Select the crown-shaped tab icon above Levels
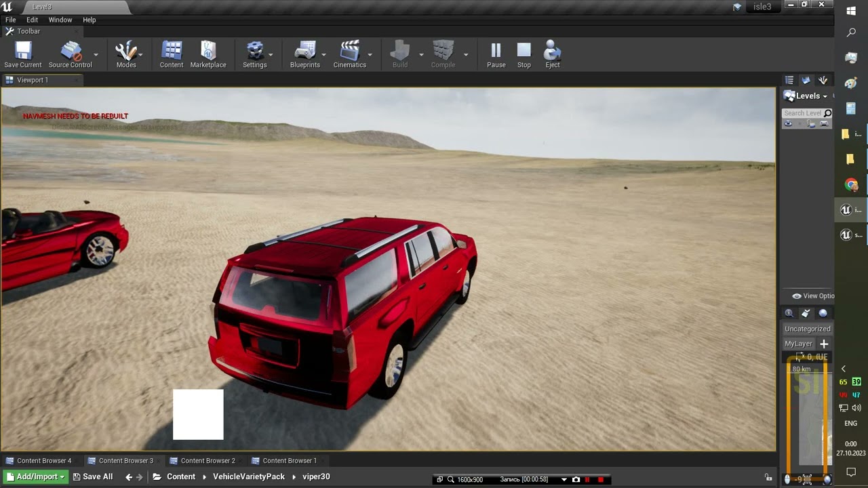The width and height of the screenshot is (868, 488). pos(806,80)
